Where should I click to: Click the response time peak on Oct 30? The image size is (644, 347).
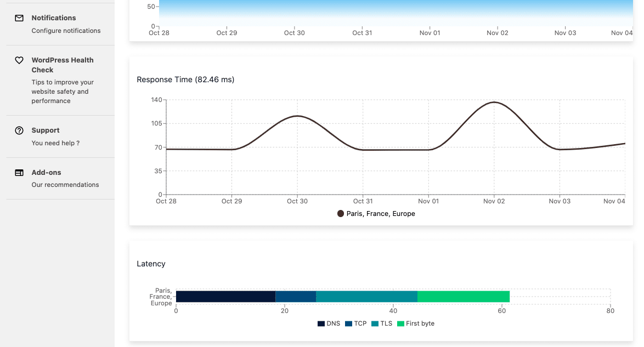tap(297, 116)
